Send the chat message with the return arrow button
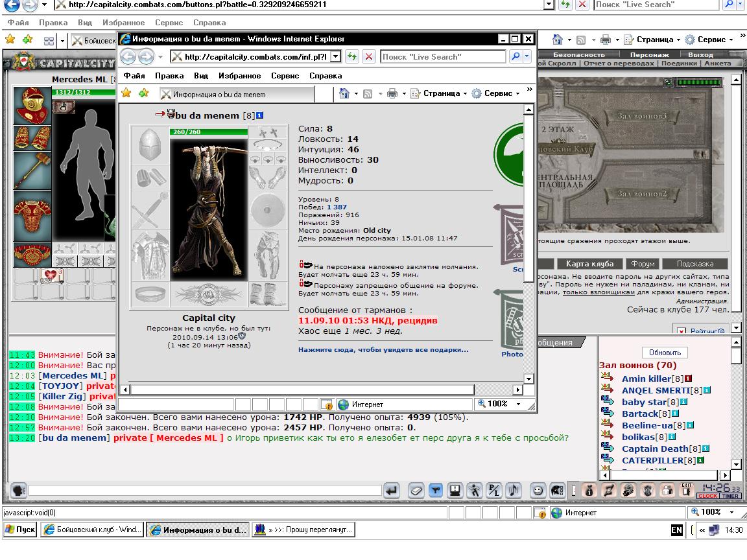This screenshot has height=560, width=747. (392, 491)
